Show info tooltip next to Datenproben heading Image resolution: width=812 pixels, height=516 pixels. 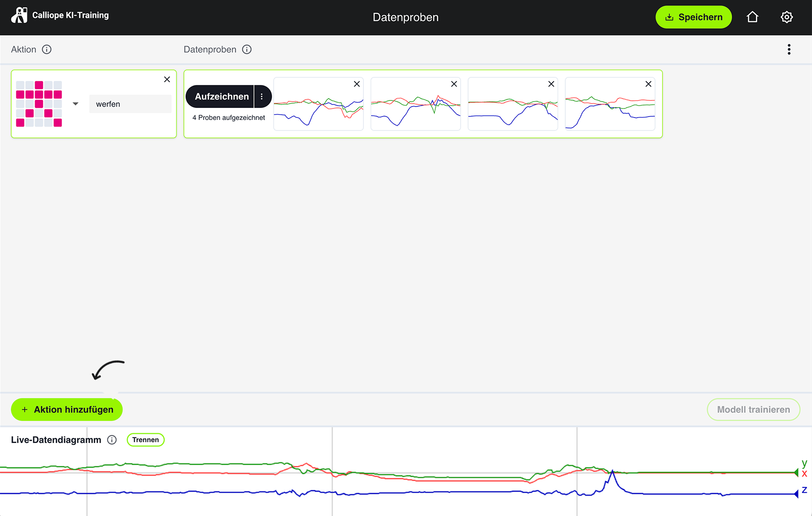(247, 50)
